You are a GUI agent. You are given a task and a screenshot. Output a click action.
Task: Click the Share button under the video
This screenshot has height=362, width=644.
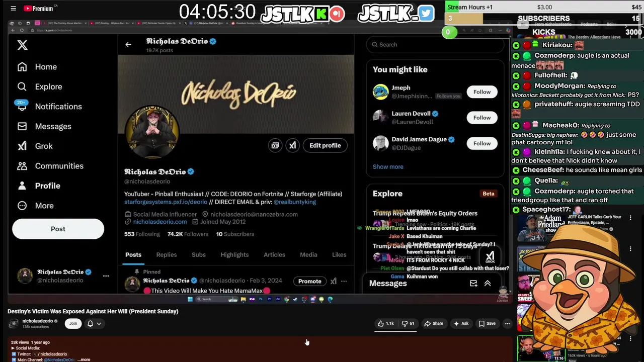[434, 323]
